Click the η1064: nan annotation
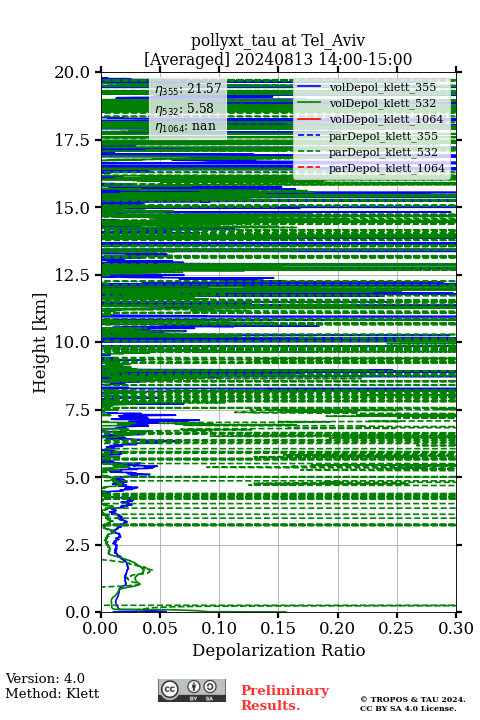 pyautogui.click(x=186, y=126)
